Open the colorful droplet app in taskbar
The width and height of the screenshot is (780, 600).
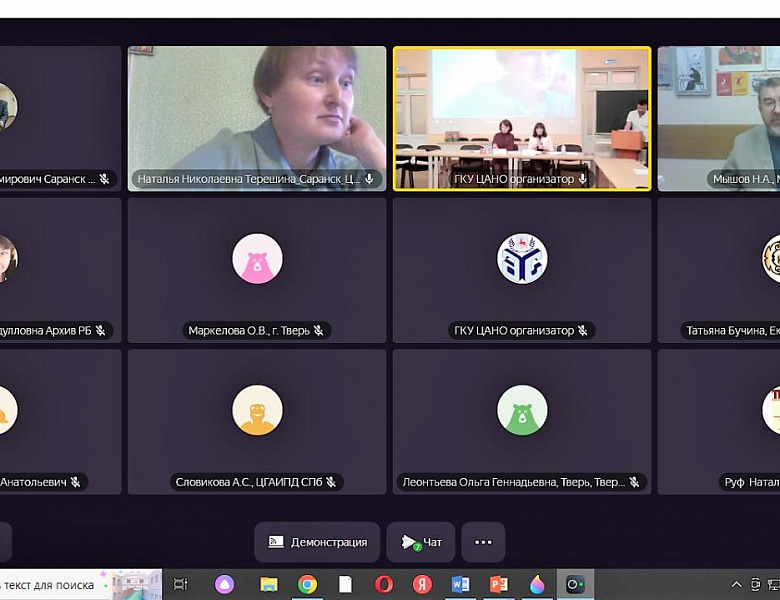tap(537, 585)
